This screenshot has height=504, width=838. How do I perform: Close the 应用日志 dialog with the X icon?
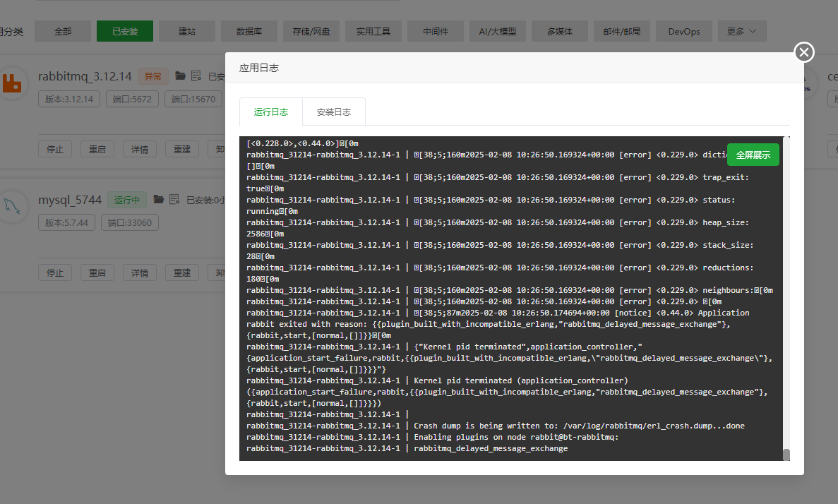pyautogui.click(x=804, y=52)
